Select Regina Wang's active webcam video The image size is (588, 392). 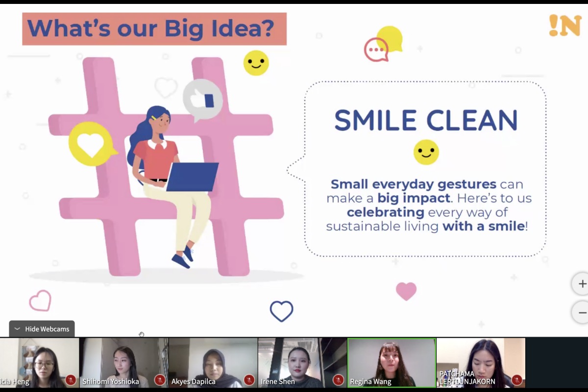point(391,360)
